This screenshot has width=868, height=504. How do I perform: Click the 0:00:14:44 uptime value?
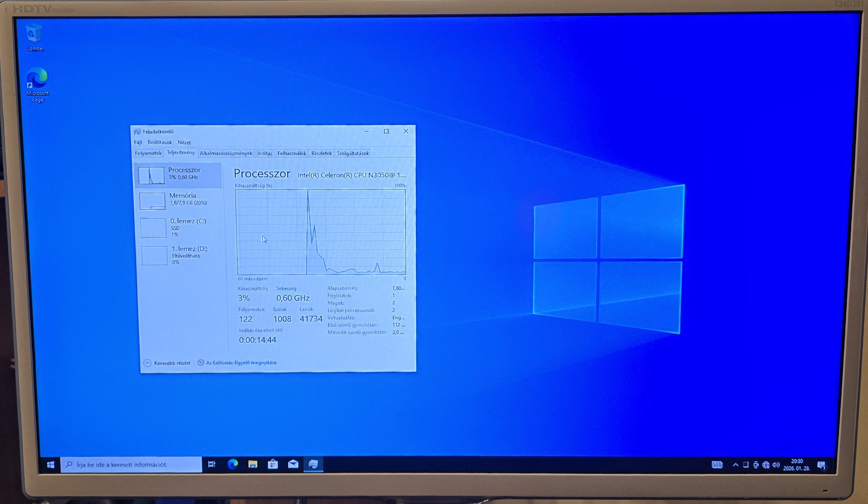point(258,340)
